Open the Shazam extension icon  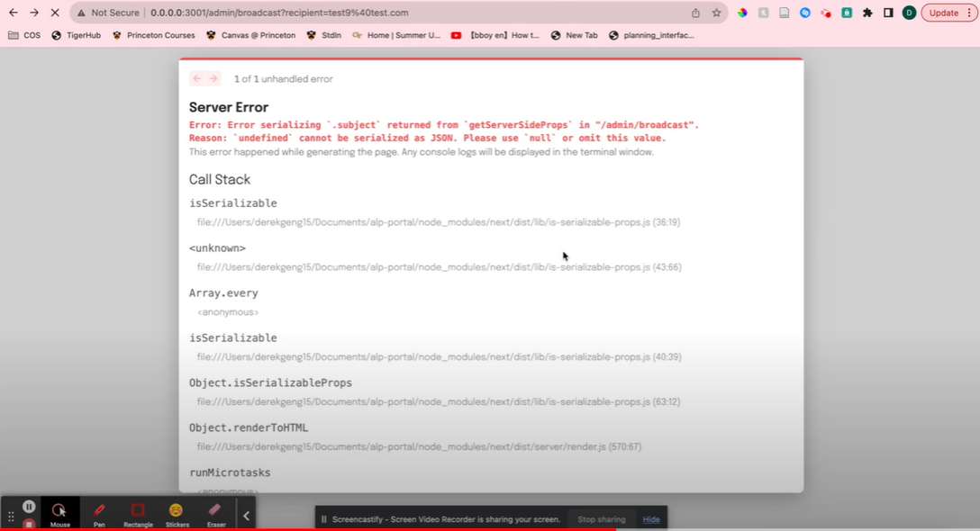tap(805, 13)
